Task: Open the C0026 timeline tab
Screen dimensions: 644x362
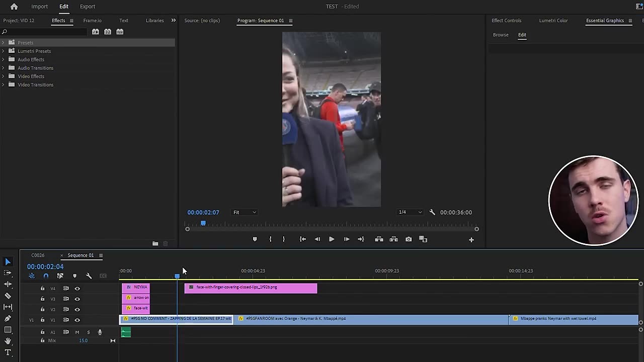Action: click(38, 255)
